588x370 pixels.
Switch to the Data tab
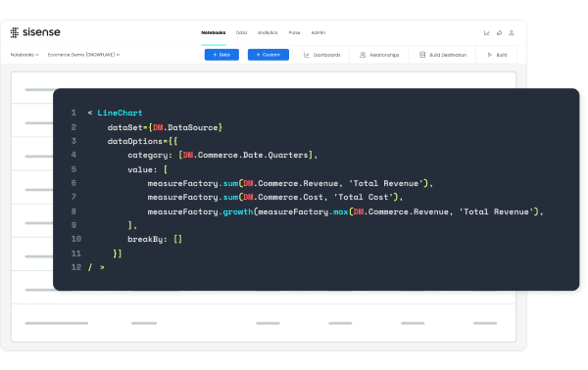click(x=241, y=32)
